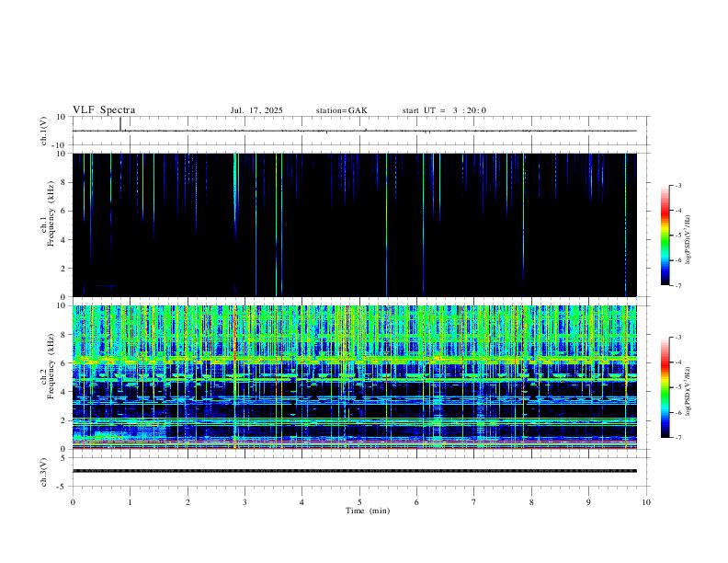Screen dimensions: 728x563
Task: Click time axis tick label '8'
Action: coord(531,502)
